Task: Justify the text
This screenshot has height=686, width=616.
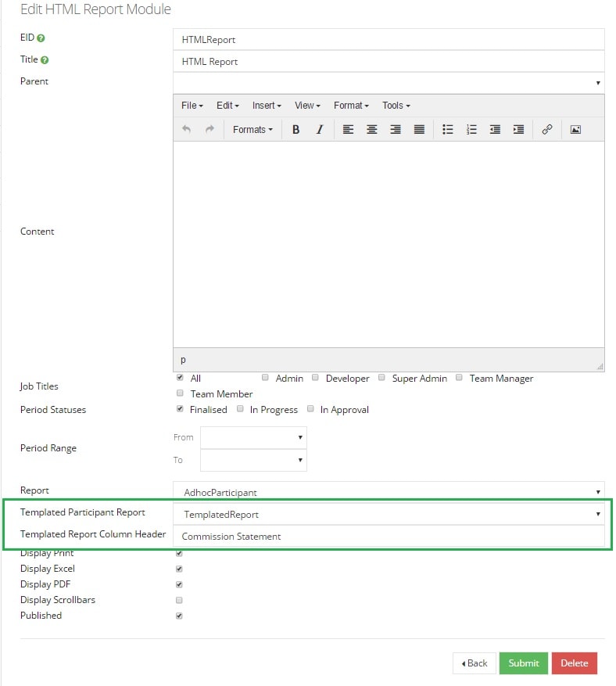Action: point(419,130)
